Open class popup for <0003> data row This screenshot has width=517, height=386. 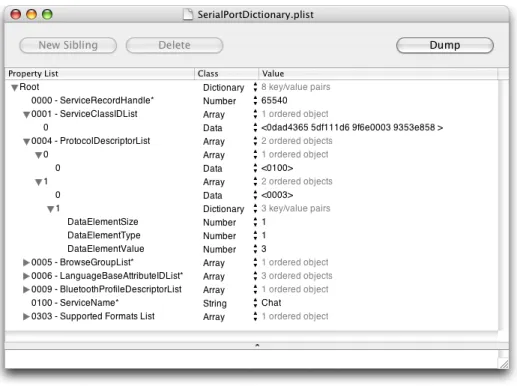pyautogui.click(x=255, y=195)
